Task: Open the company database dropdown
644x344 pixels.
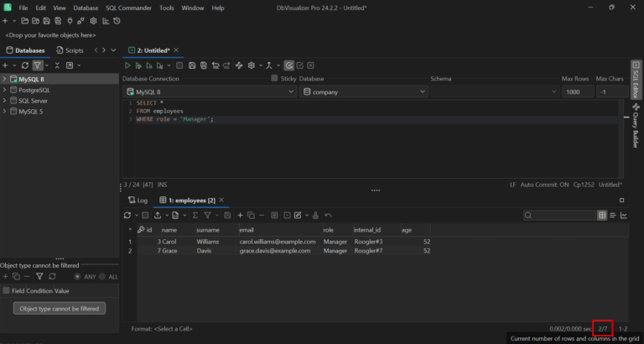Action: coord(362,91)
